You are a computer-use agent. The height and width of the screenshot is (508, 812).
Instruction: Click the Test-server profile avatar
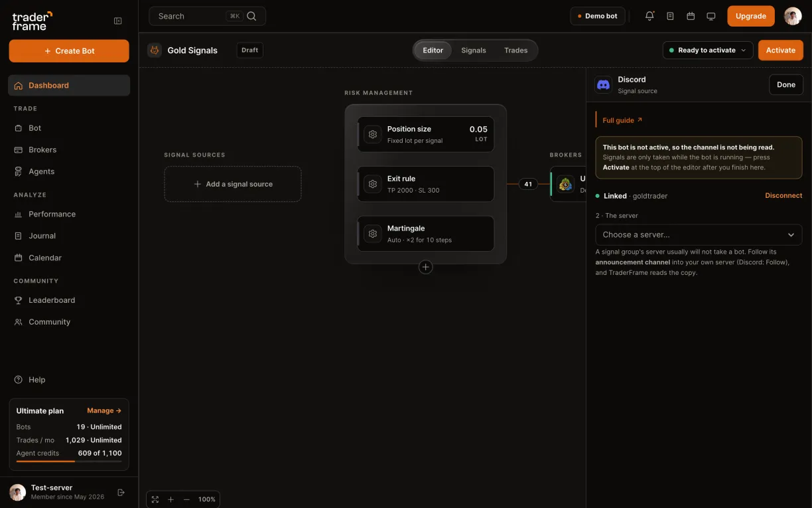pos(18,492)
